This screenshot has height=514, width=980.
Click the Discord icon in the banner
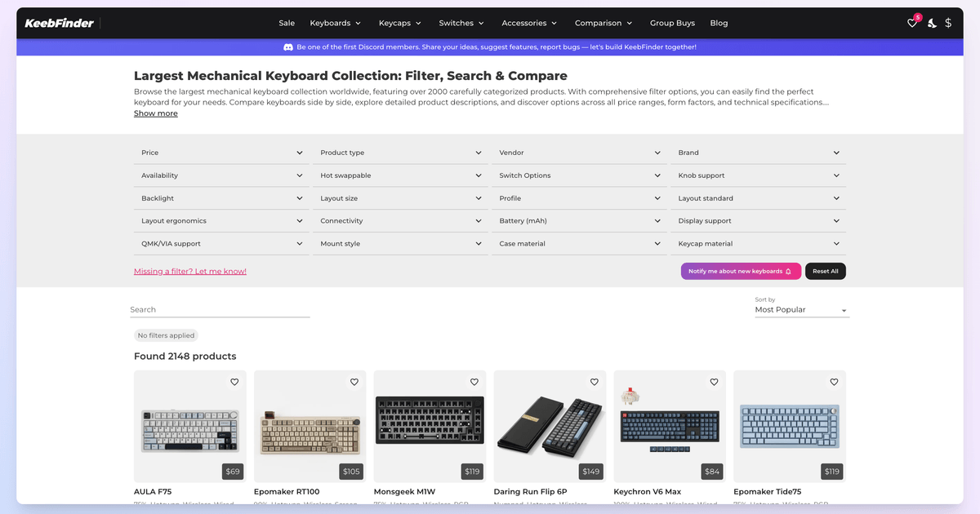pos(288,47)
